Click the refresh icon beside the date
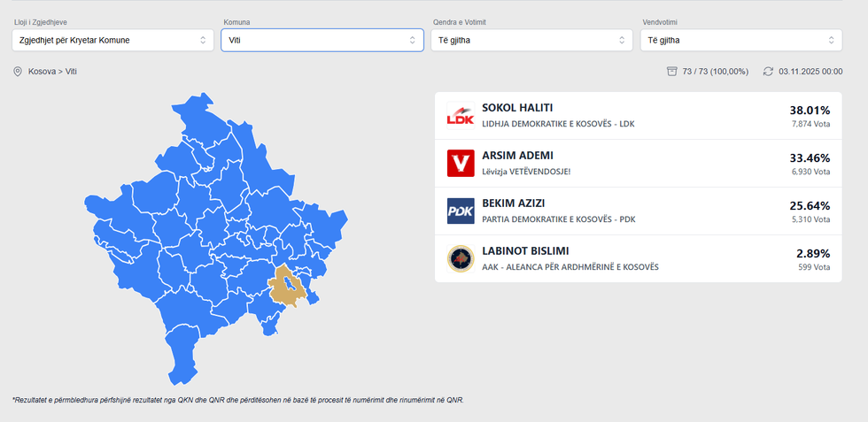The width and height of the screenshot is (868, 422). 768,71
